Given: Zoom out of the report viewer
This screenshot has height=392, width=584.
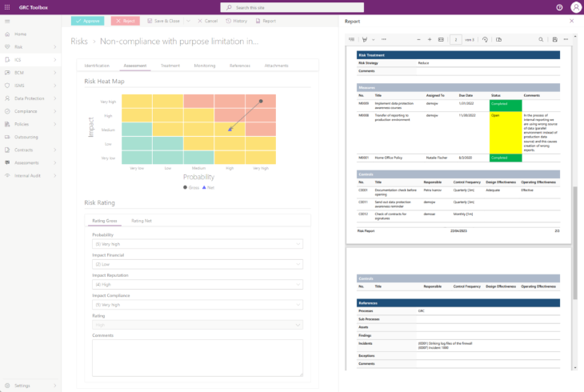Looking at the screenshot, I should [x=418, y=39].
